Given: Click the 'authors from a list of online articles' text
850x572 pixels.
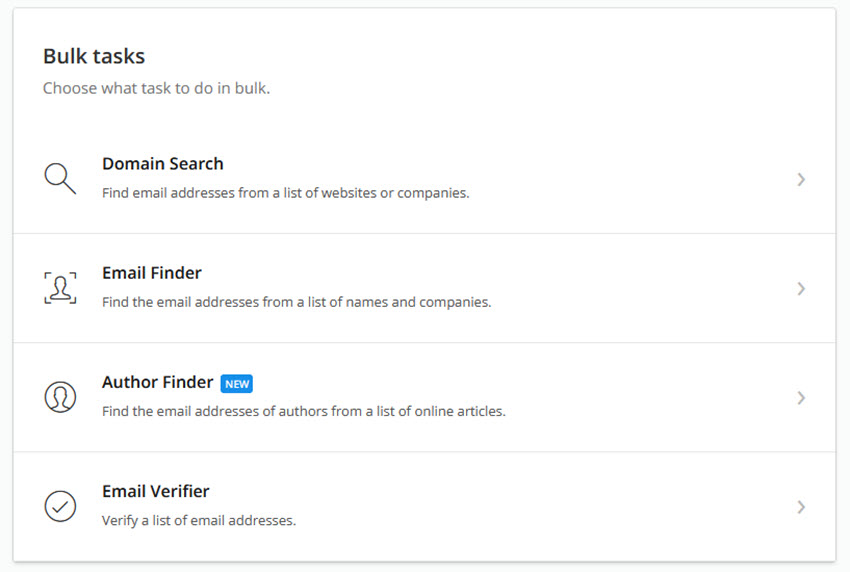Looking at the screenshot, I should pos(303,410).
